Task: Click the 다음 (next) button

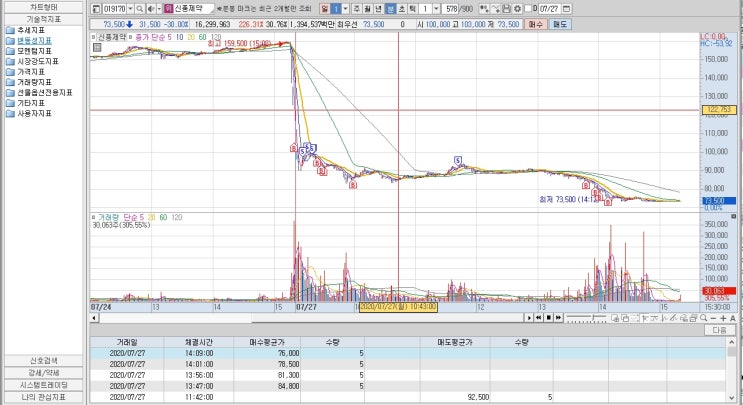Action: click(x=719, y=330)
